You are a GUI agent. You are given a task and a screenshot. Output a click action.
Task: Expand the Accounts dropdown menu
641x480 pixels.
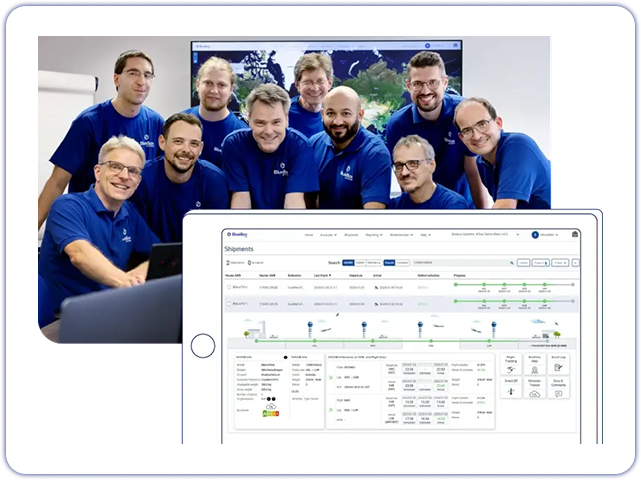(328, 234)
